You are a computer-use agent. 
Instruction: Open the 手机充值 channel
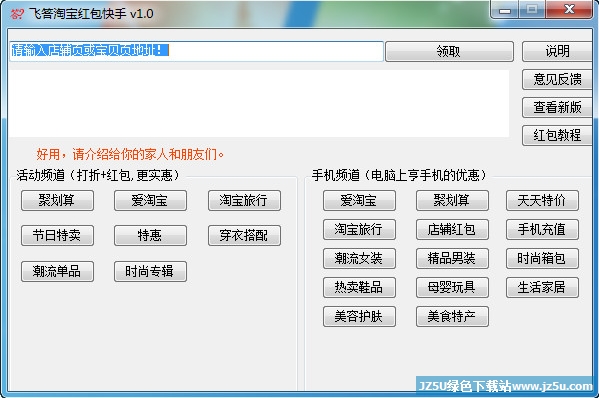coord(542,230)
